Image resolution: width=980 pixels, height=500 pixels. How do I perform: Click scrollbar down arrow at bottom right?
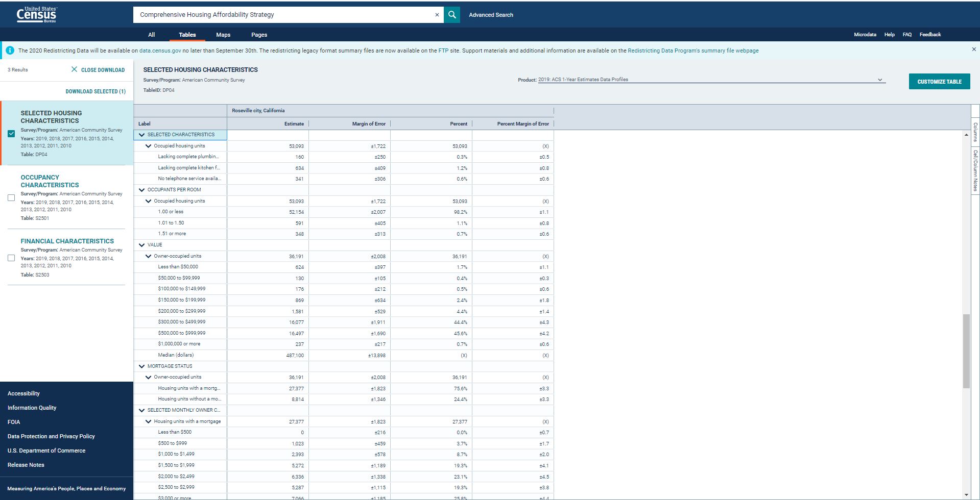(966, 494)
